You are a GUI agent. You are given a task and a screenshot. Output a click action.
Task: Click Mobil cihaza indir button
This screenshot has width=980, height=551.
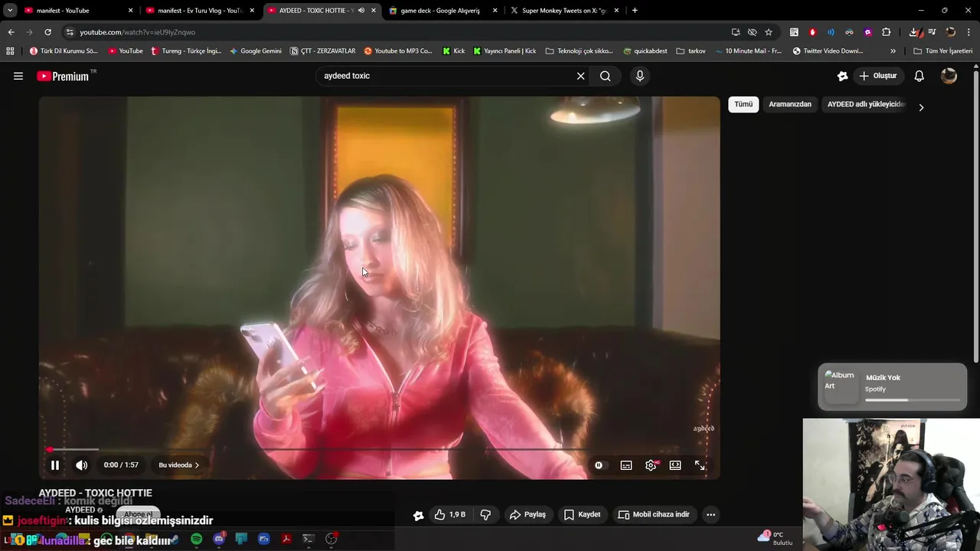pos(654,515)
